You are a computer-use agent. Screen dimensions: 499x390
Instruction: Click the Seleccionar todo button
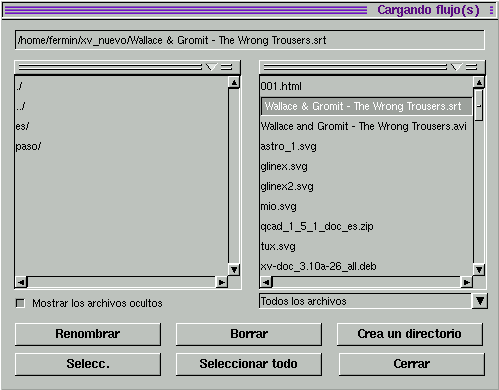[249, 364]
